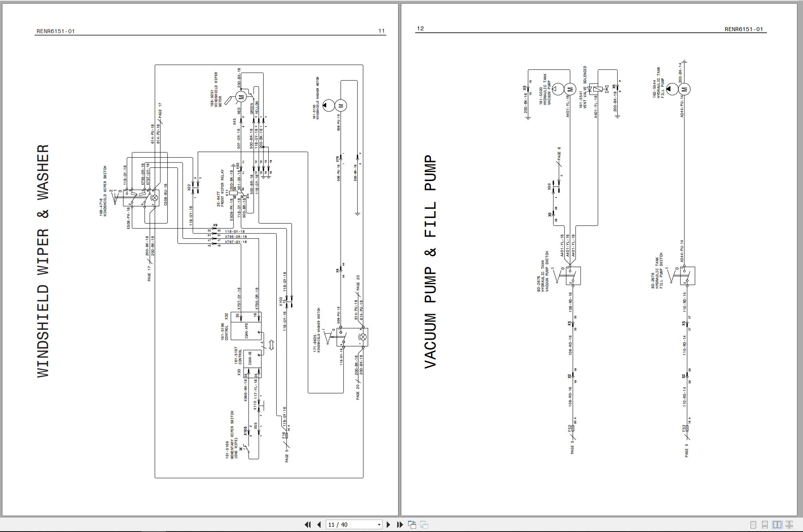803x532 pixels.
Task: Click the previous view navigation icon
Action: click(412, 524)
